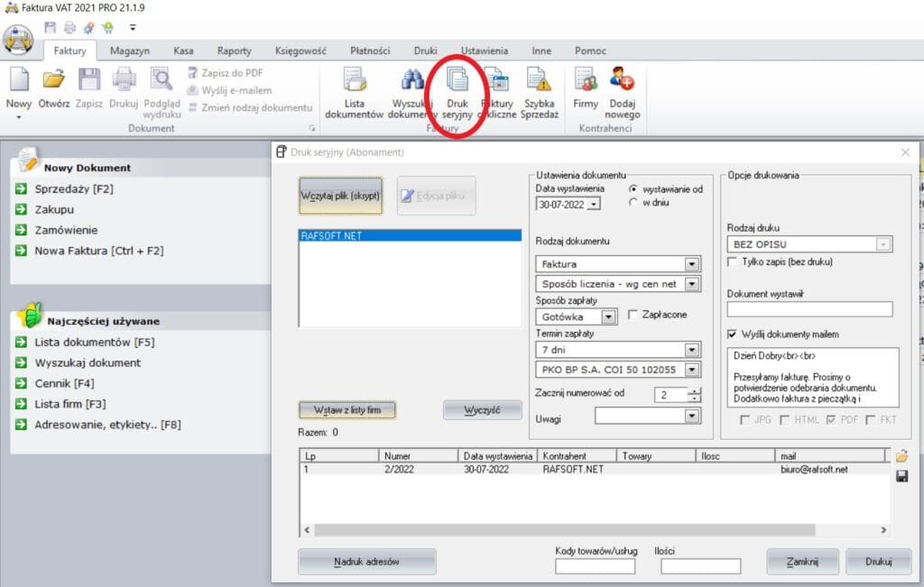Open Szybka Sprzedaż warning icon

click(540, 81)
